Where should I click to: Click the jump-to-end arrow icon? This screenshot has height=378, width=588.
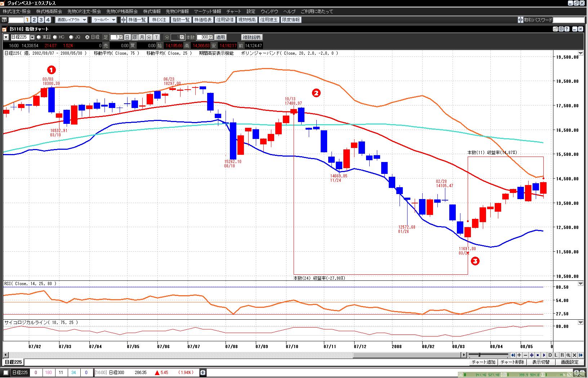tap(580, 355)
